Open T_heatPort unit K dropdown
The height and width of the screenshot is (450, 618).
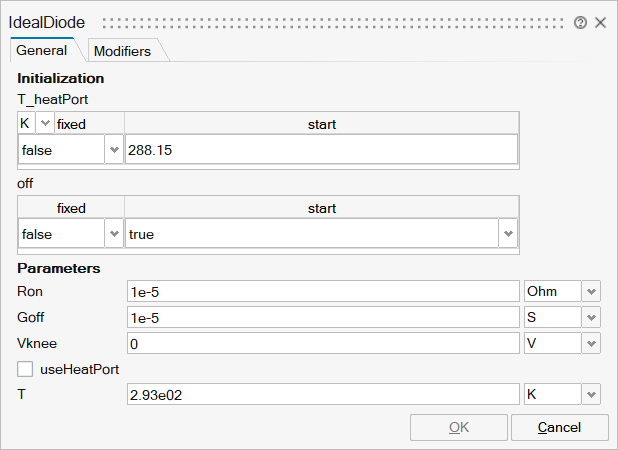click(x=45, y=124)
